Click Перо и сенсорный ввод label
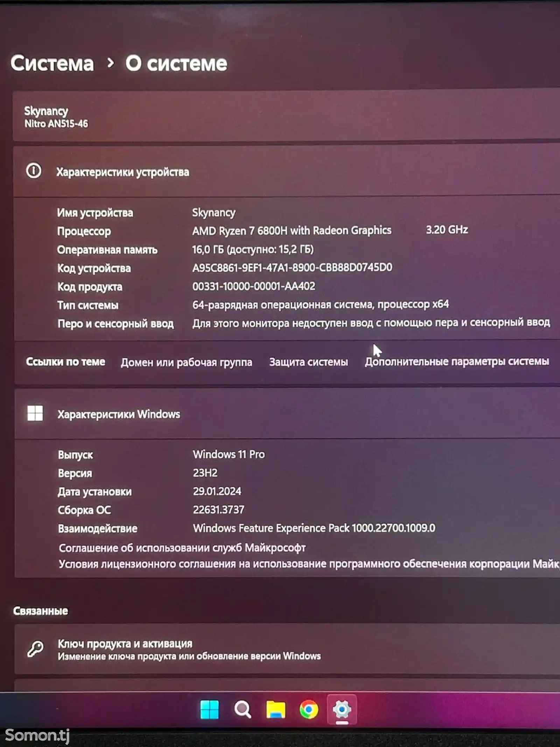 (115, 324)
